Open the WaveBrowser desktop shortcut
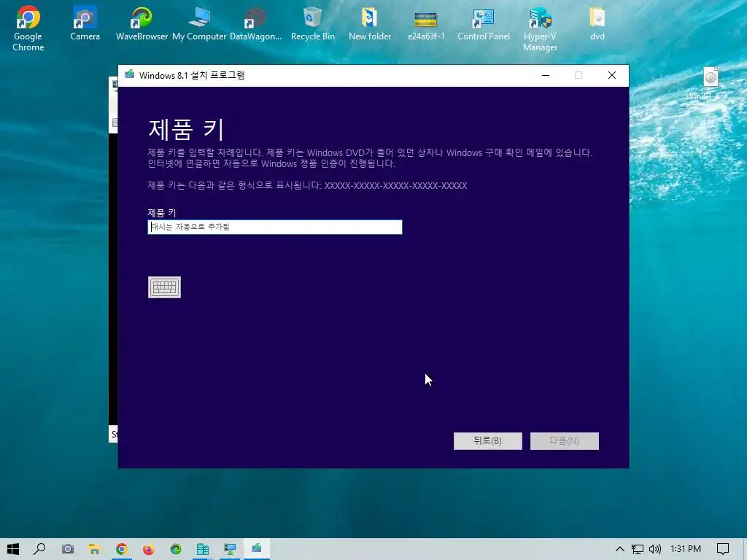The image size is (747, 560). tap(142, 23)
